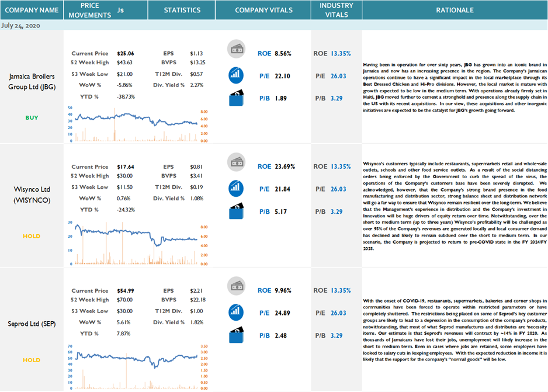Open the Jamaica Broilers price history chart
This screenshot has width=548, height=392.
pyautogui.click(x=138, y=124)
